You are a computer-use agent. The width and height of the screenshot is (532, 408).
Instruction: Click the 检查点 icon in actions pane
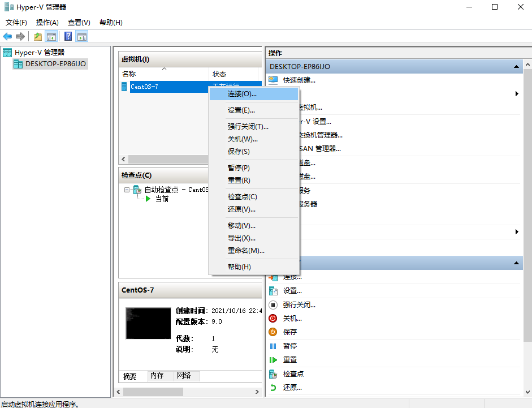click(x=273, y=373)
